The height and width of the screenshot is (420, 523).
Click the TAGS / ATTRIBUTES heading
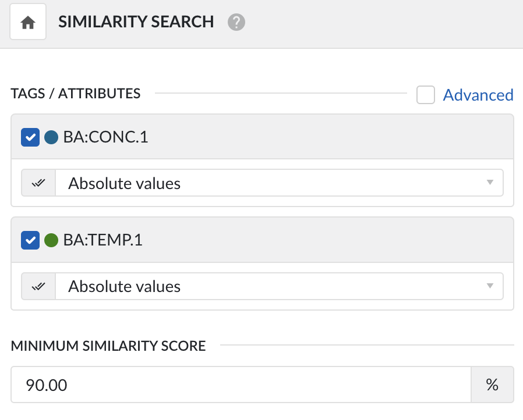coord(76,94)
